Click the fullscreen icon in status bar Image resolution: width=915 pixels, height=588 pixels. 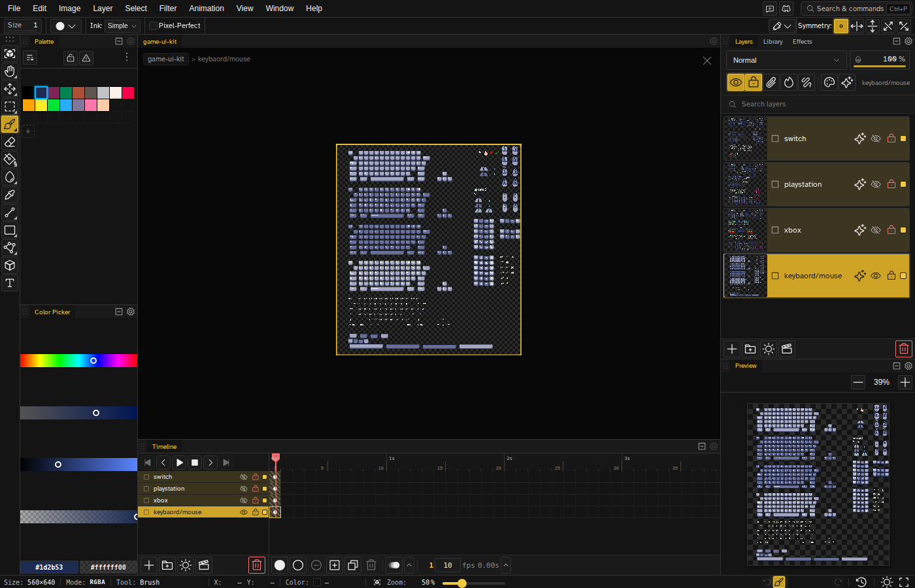coord(904,582)
